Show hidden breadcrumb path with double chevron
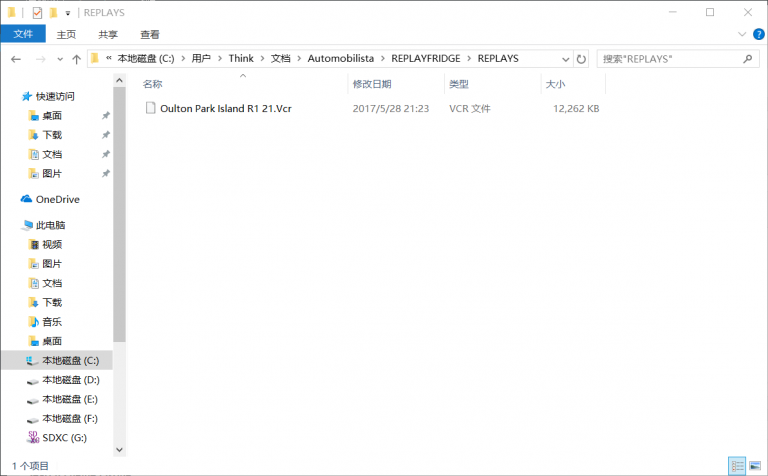 click(109, 58)
